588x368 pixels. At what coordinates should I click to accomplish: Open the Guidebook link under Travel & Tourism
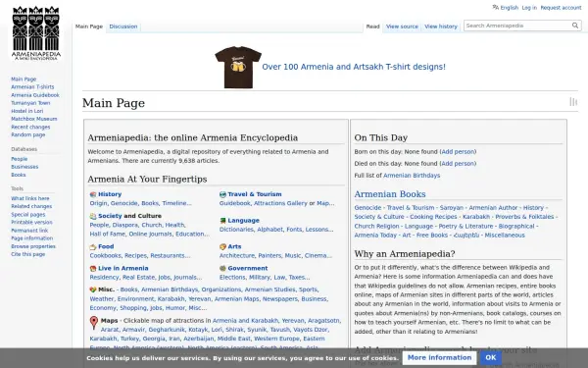coord(235,203)
